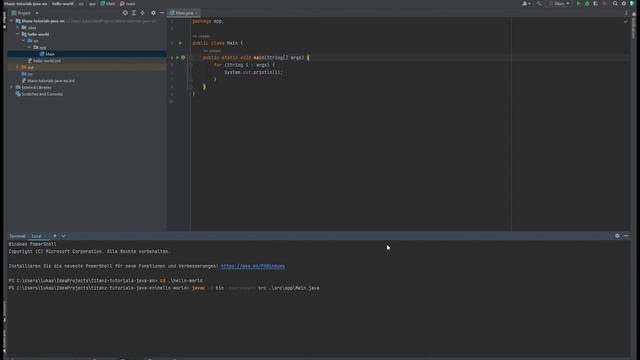Select the Local terminal tab
640x360 pixels.
(37, 236)
